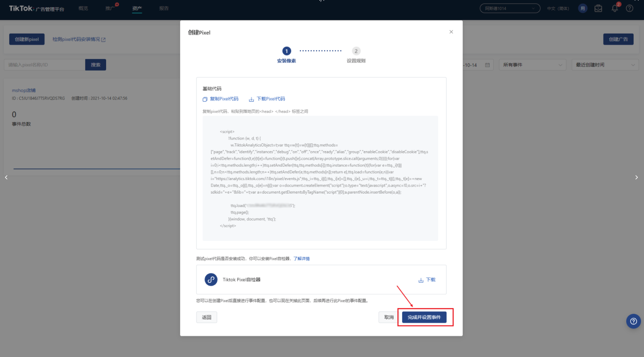Click the calendar icon in date field
This screenshot has height=357, width=644.
tap(487, 65)
